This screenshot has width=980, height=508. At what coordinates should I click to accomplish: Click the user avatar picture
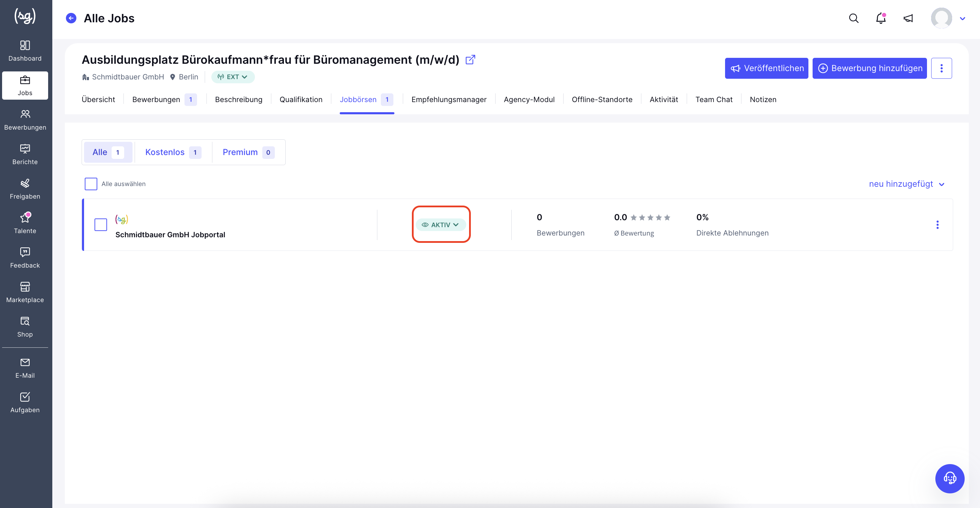point(941,18)
